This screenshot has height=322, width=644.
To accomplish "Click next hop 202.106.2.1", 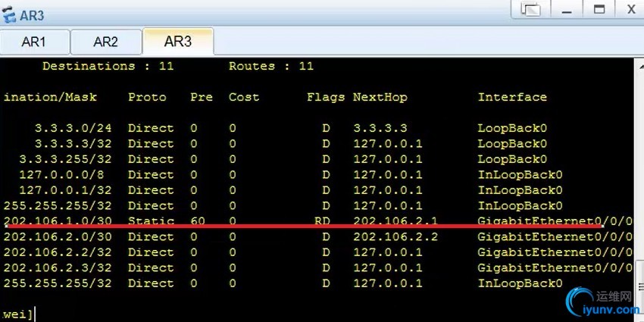I will point(395,221).
